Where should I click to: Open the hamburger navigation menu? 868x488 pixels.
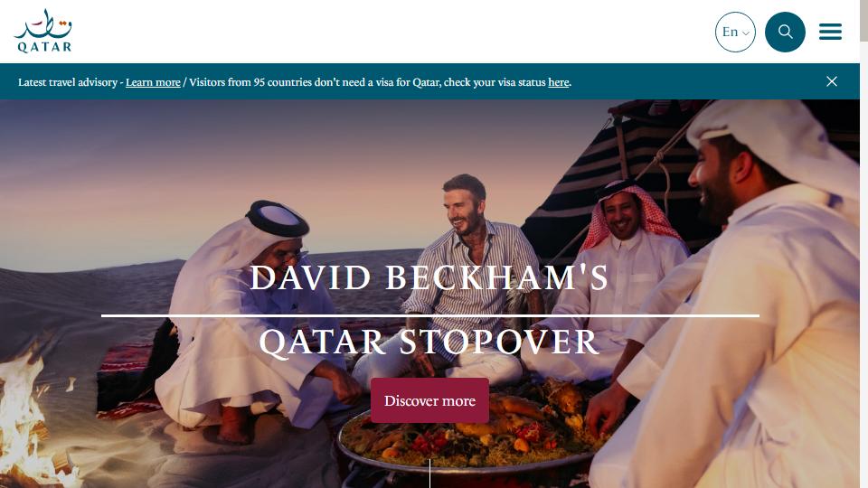(830, 32)
